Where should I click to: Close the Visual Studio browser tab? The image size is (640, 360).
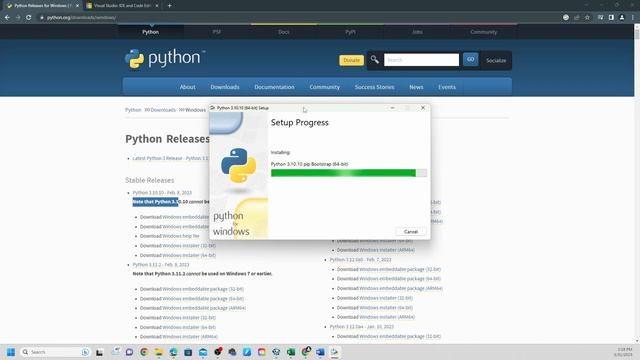(157, 6)
